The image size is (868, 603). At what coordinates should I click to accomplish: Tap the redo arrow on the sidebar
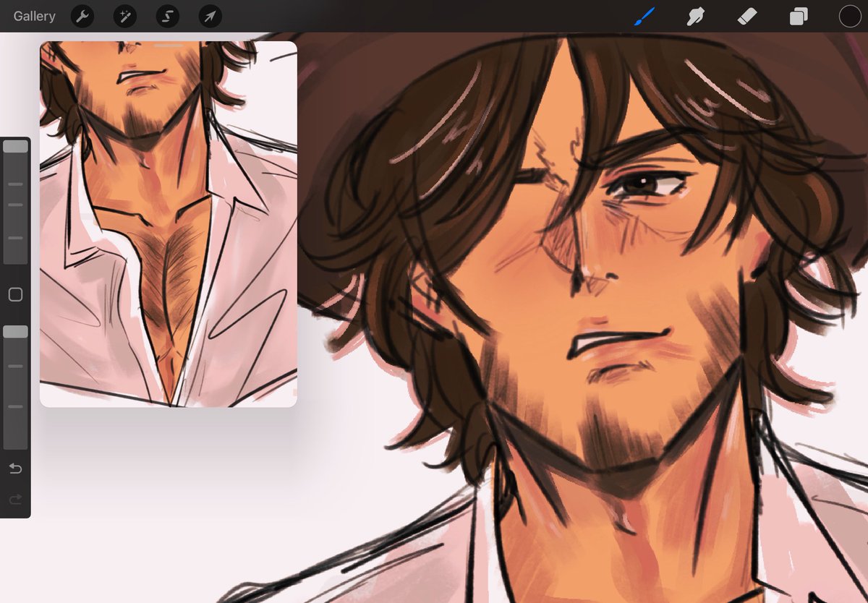[x=16, y=499]
